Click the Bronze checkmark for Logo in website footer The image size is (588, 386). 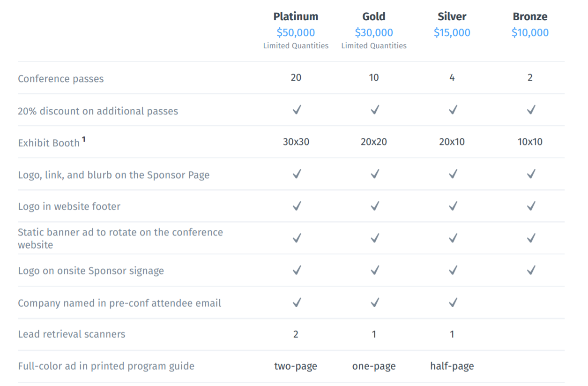[530, 206]
